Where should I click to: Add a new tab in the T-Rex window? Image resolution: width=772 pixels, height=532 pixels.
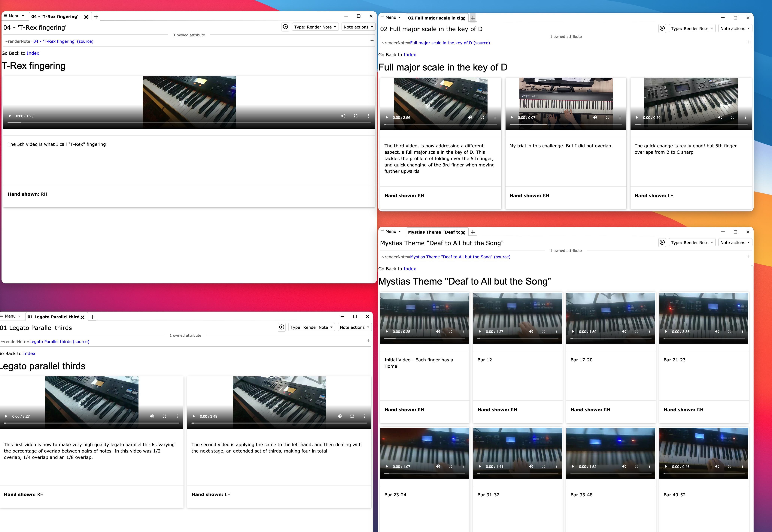point(96,17)
